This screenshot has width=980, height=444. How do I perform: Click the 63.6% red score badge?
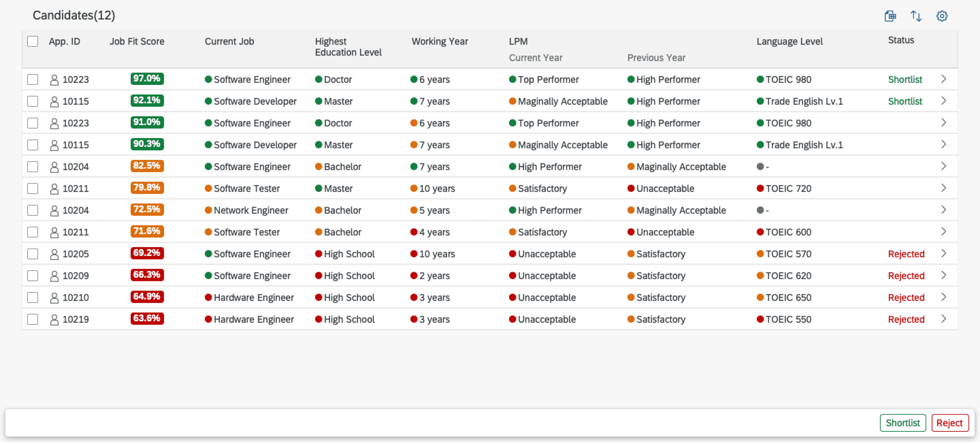pyautogui.click(x=147, y=318)
